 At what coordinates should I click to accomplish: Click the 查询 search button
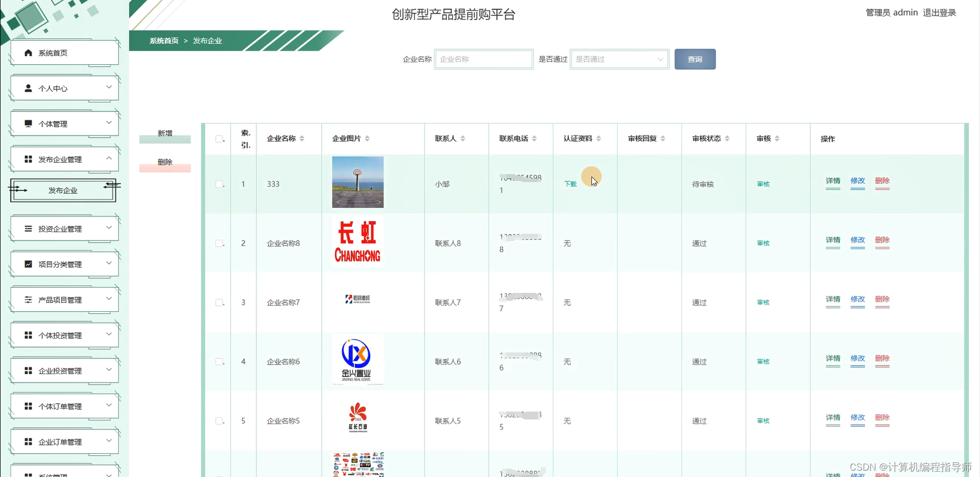click(695, 59)
